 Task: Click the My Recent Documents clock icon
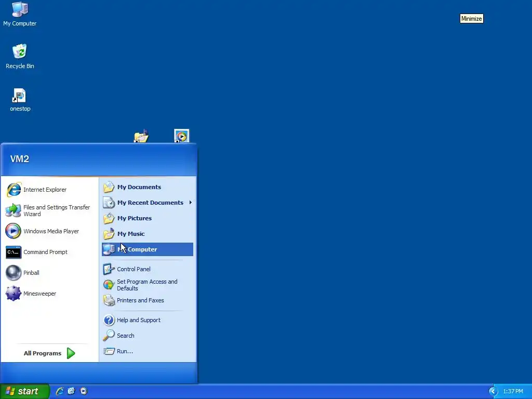[x=109, y=203]
